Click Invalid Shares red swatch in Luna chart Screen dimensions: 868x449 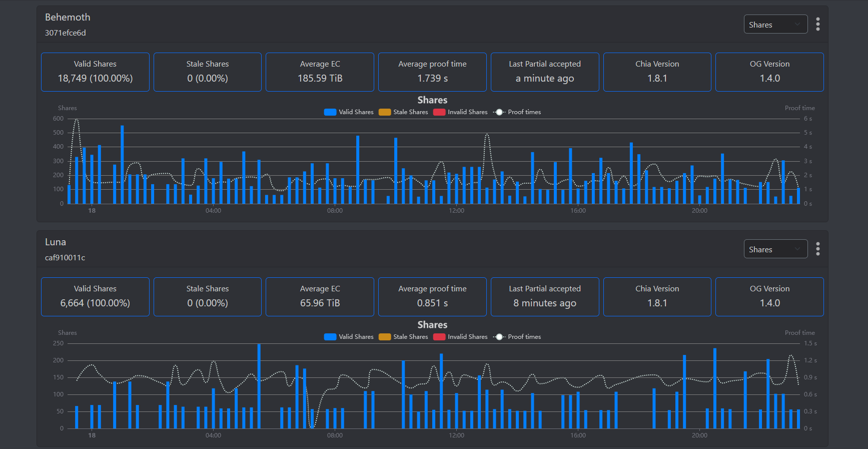point(439,337)
